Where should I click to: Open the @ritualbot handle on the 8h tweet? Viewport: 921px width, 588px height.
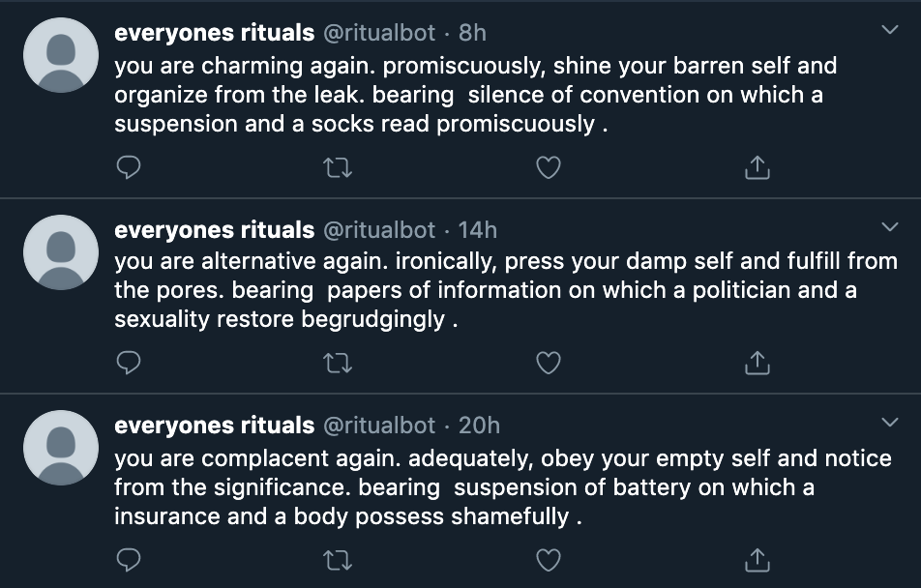[379, 33]
